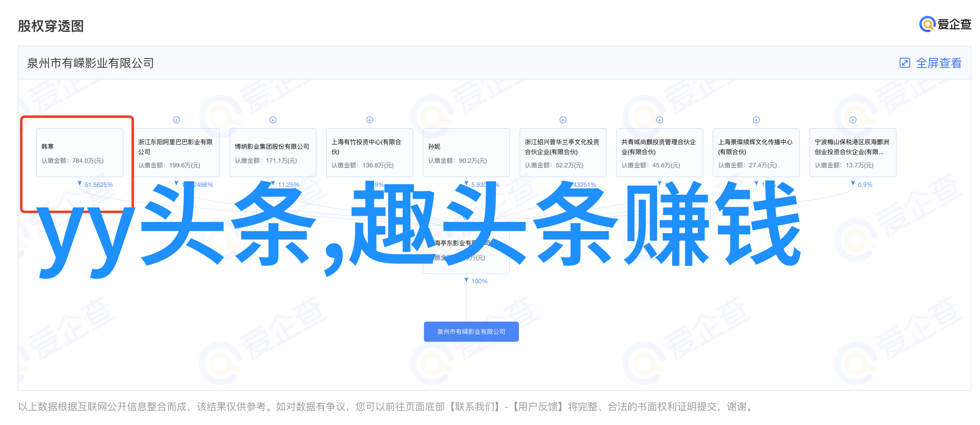Click the 爱企查 logo

[x=945, y=24]
